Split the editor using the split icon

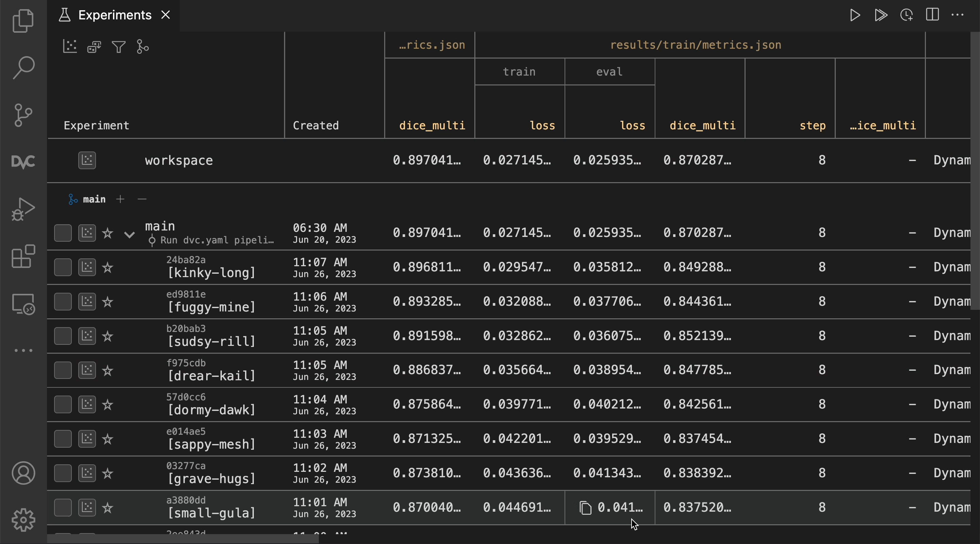pyautogui.click(x=932, y=15)
